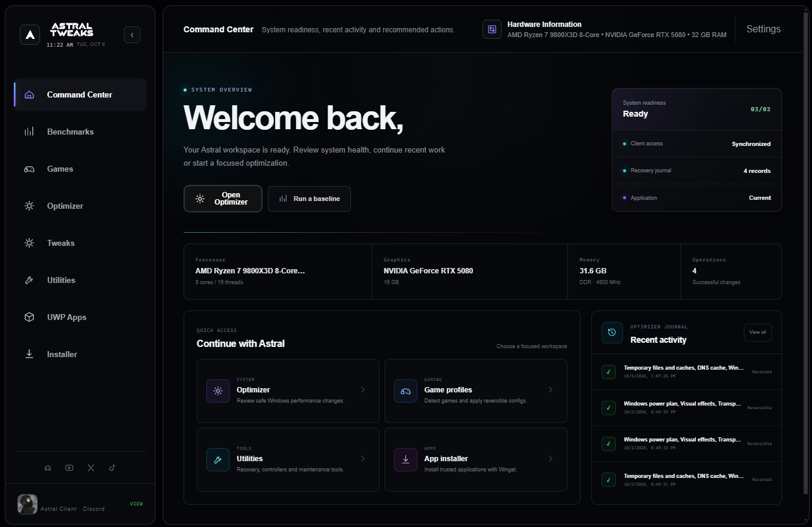Screen dimensions: 812x527
Task: Select Optimizer in the sidebar
Action: pyautogui.click(x=80, y=206)
